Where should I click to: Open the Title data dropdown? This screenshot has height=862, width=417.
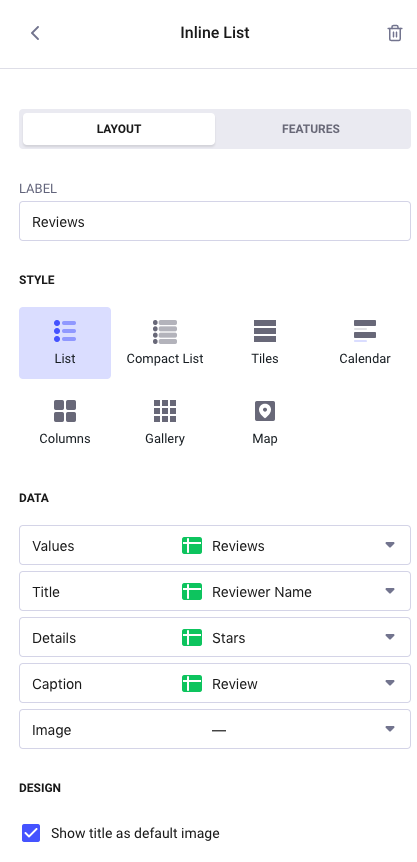click(x=215, y=592)
